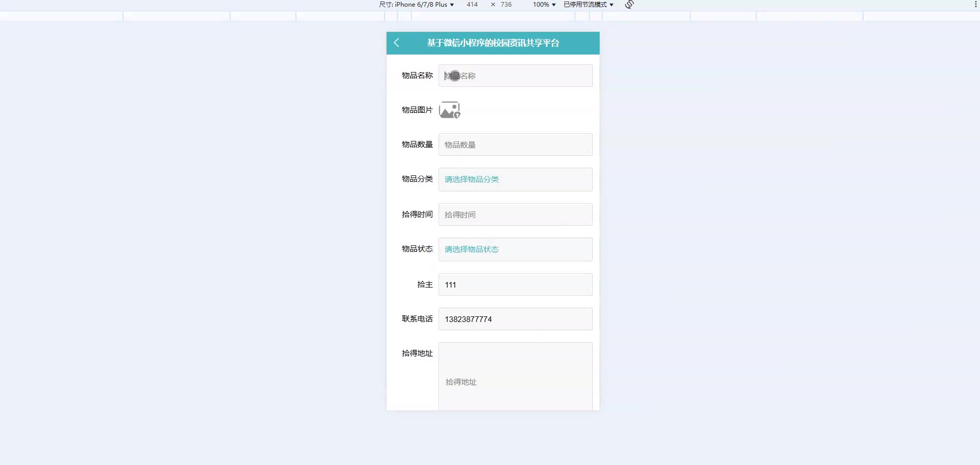Open the 100% zoom dropdown
980x465 pixels.
pos(544,4)
